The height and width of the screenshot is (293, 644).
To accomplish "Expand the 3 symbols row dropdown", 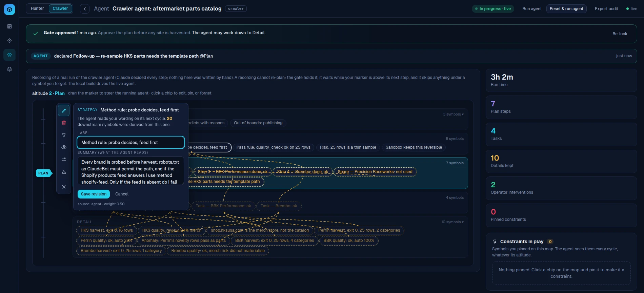I will (453, 114).
